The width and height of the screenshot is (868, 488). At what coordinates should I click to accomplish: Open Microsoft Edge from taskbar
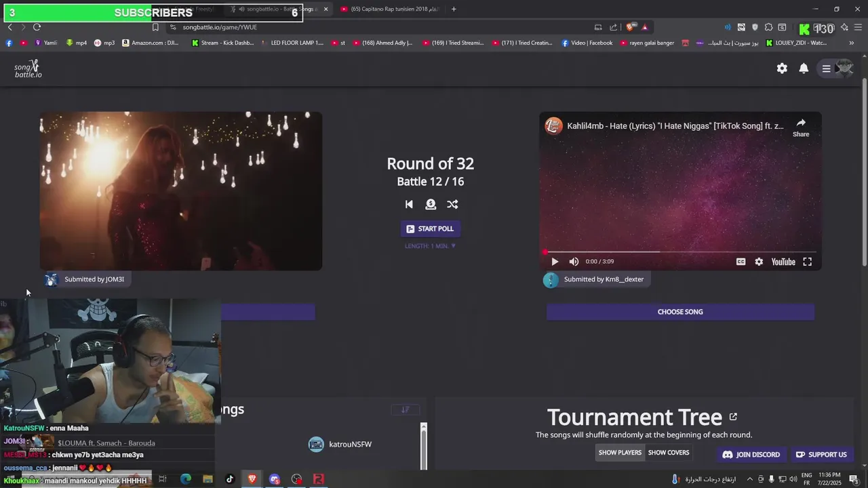186,479
